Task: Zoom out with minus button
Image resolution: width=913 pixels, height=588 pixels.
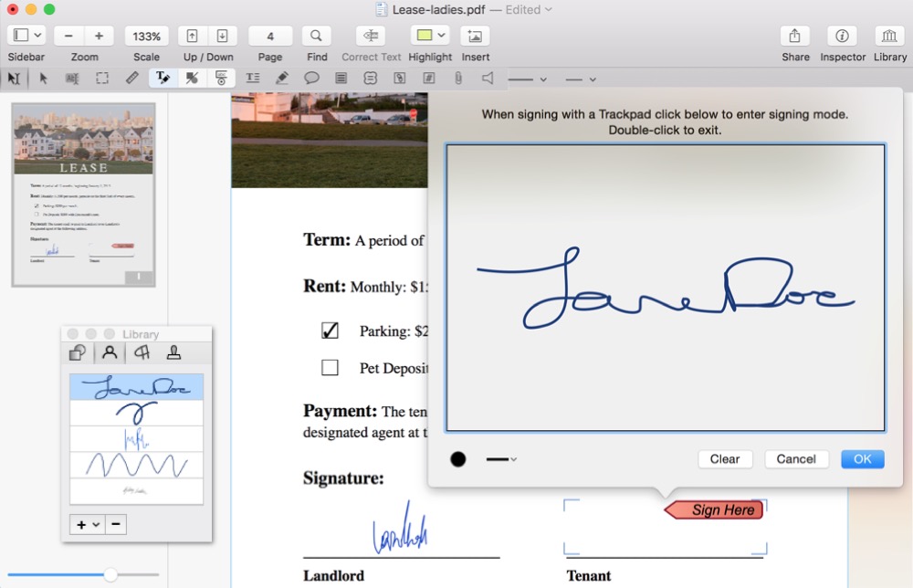Action: click(x=68, y=37)
